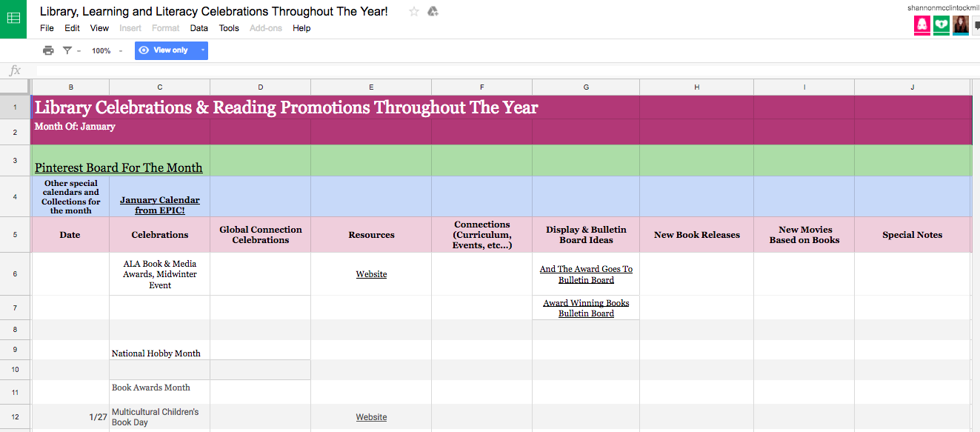Click the add to Drive icon
Image resolution: width=980 pixels, height=432 pixels.
(x=433, y=12)
